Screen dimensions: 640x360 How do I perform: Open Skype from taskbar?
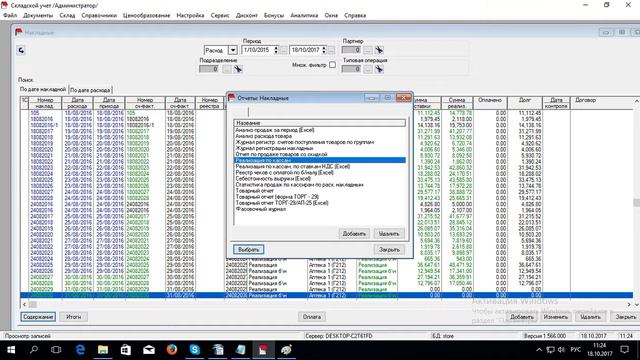tap(195, 350)
